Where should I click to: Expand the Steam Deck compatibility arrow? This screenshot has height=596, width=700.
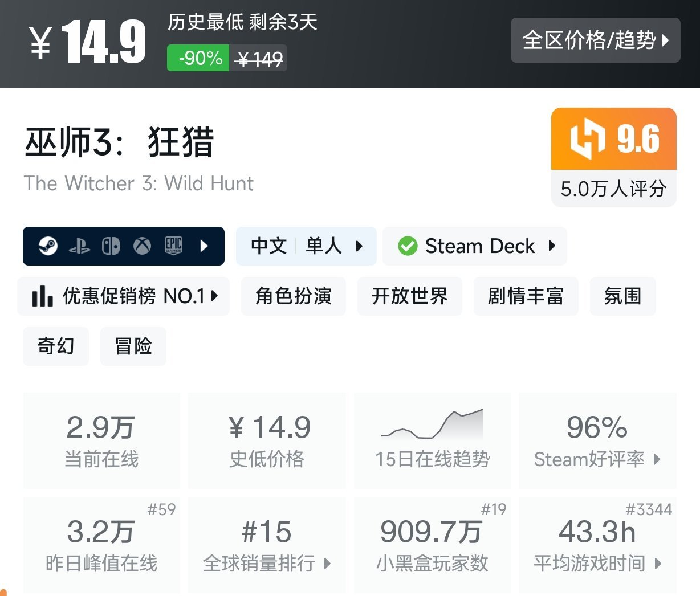[x=551, y=246]
